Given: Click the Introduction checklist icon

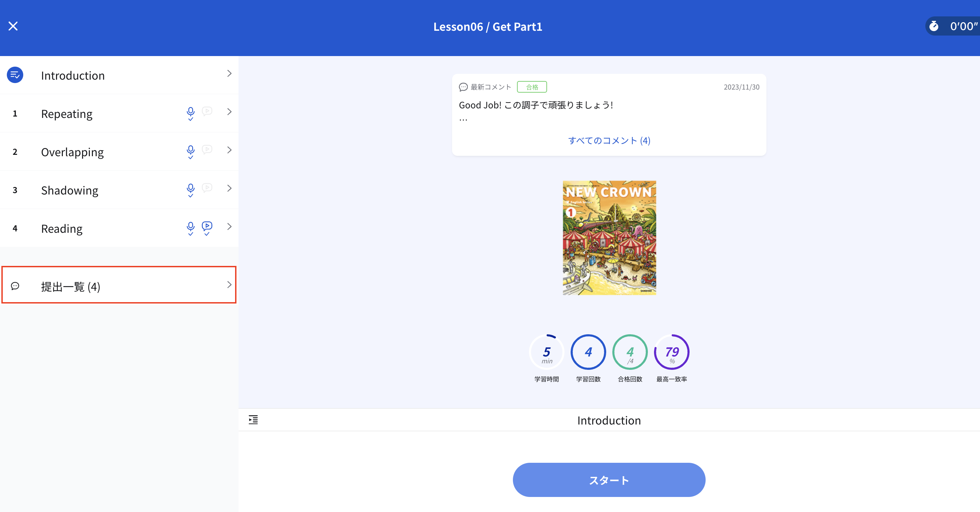Looking at the screenshot, I should coord(15,75).
